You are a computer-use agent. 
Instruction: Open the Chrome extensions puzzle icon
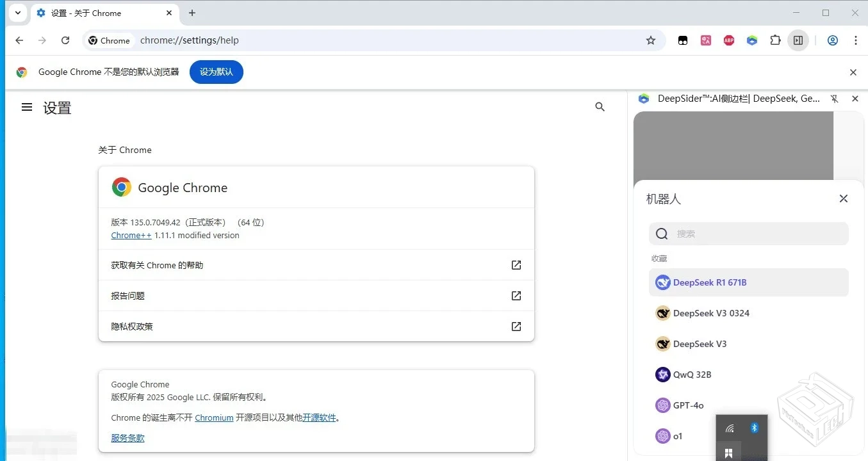pos(775,40)
